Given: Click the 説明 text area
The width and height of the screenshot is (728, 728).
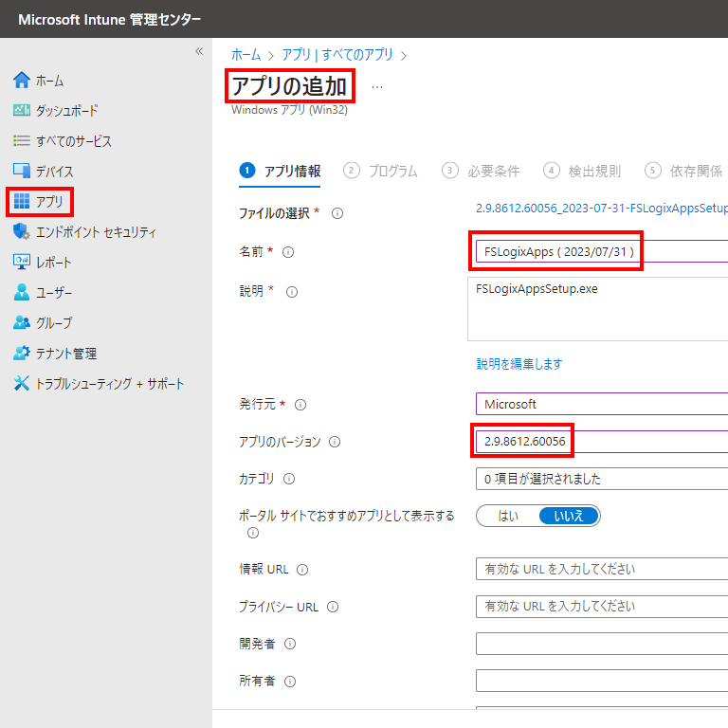Looking at the screenshot, I should [597, 309].
